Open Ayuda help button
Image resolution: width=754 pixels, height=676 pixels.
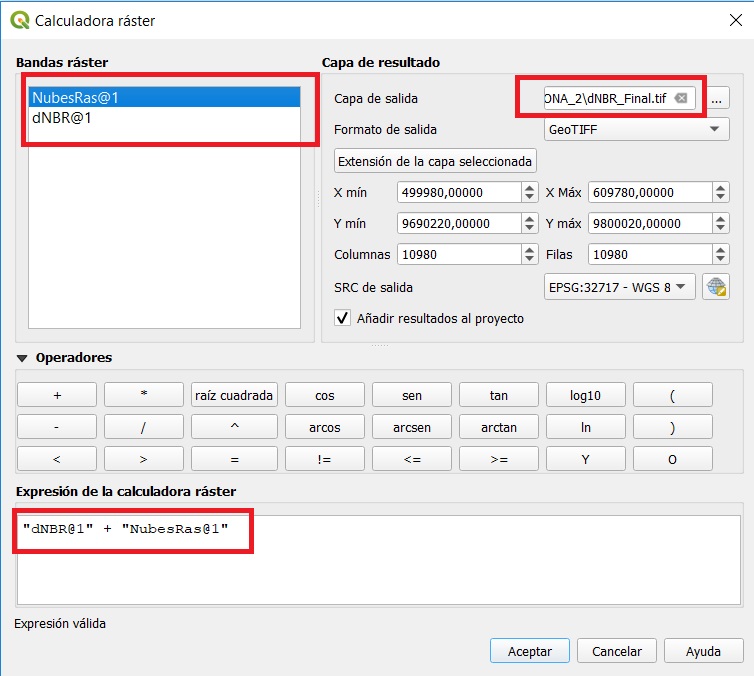tap(703, 651)
